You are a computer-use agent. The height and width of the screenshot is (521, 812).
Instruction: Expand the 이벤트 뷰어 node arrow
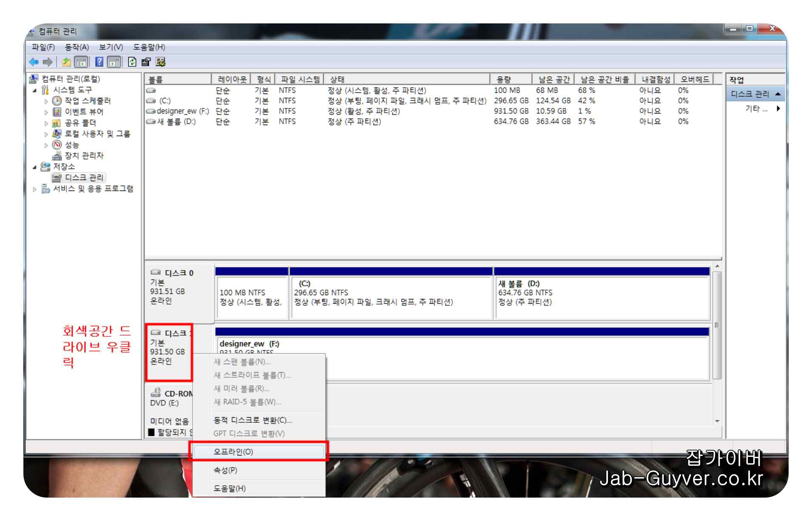tap(46, 112)
